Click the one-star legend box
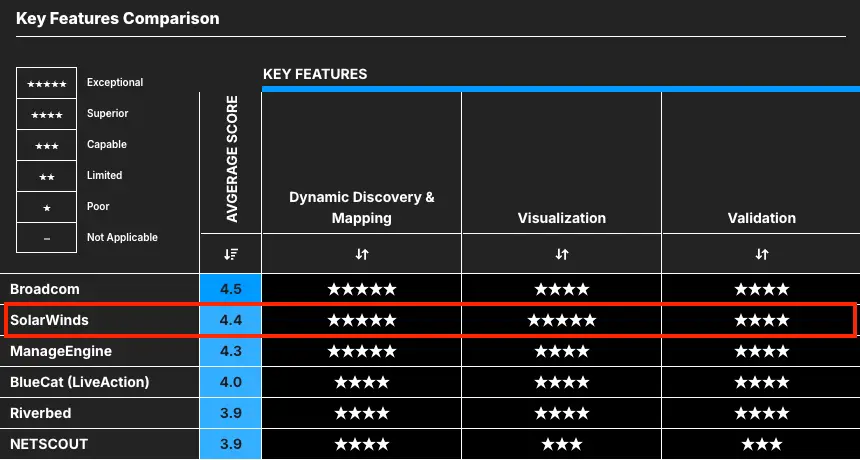This screenshot has height=460, width=860. pyautogui.click(x=47, y=208)
